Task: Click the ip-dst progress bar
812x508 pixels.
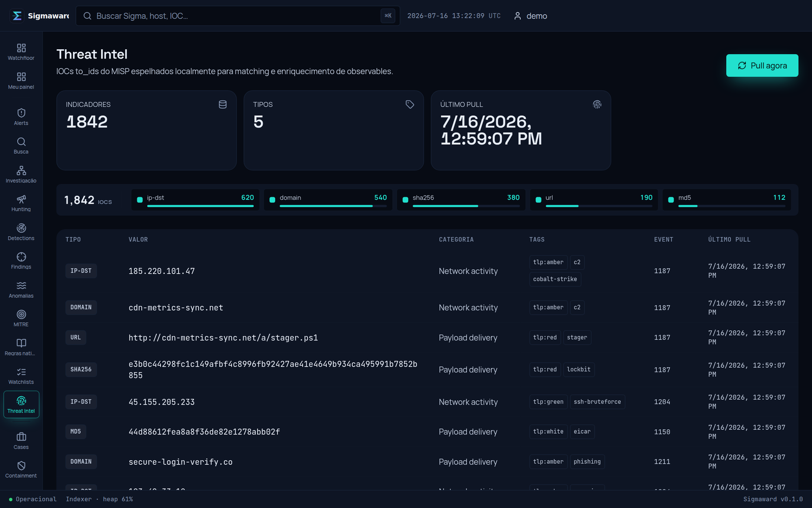Action: 200,206
